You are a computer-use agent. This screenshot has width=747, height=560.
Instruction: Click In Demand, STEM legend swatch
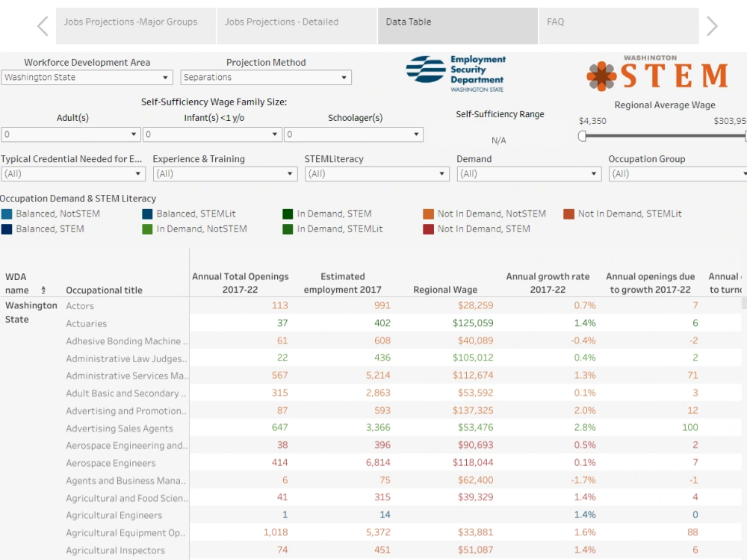[x=288, y=214]
